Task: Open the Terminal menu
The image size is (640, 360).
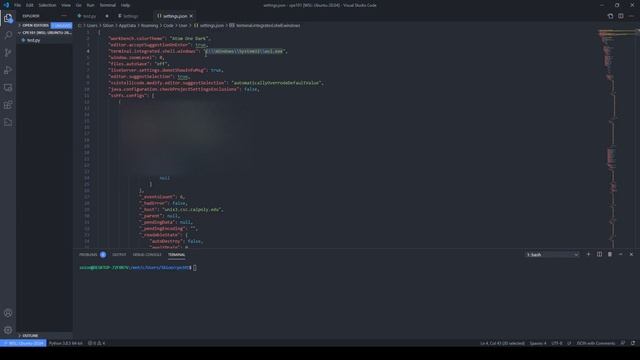Action: 108,5
